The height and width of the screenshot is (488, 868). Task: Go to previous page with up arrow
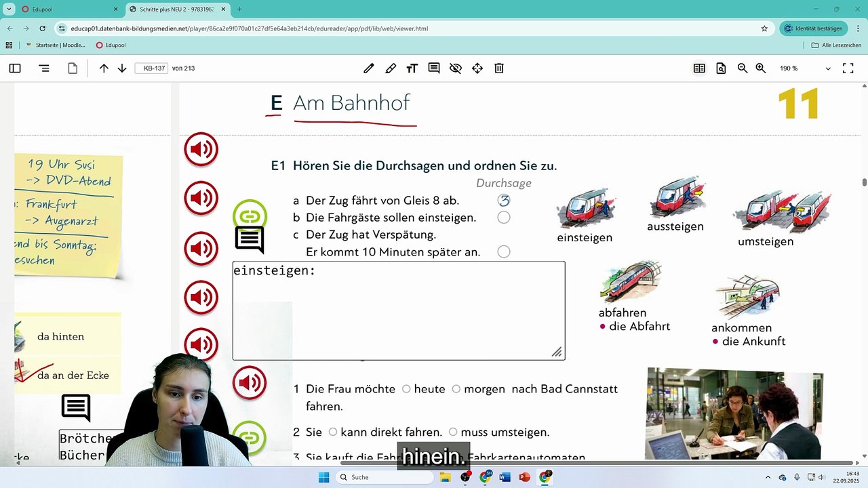(104, 68)
